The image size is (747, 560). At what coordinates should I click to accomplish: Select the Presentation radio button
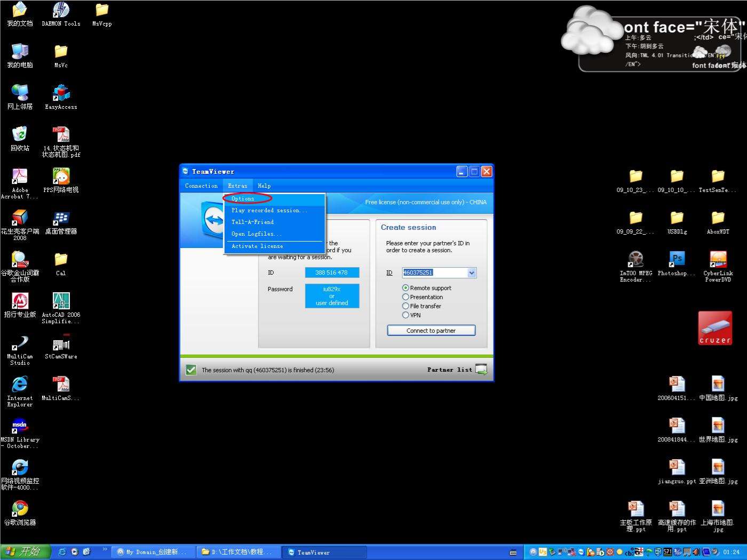pos(406,297)
